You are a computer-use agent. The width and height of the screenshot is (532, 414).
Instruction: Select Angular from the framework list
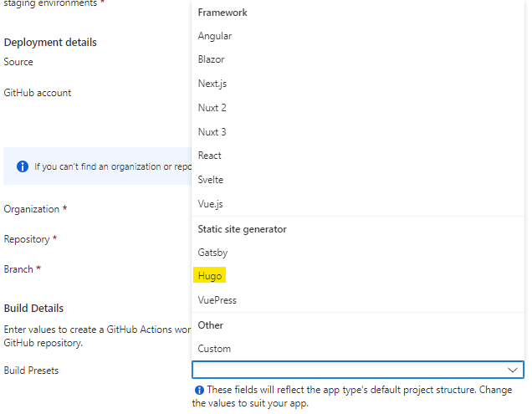[x=358, y=36]
